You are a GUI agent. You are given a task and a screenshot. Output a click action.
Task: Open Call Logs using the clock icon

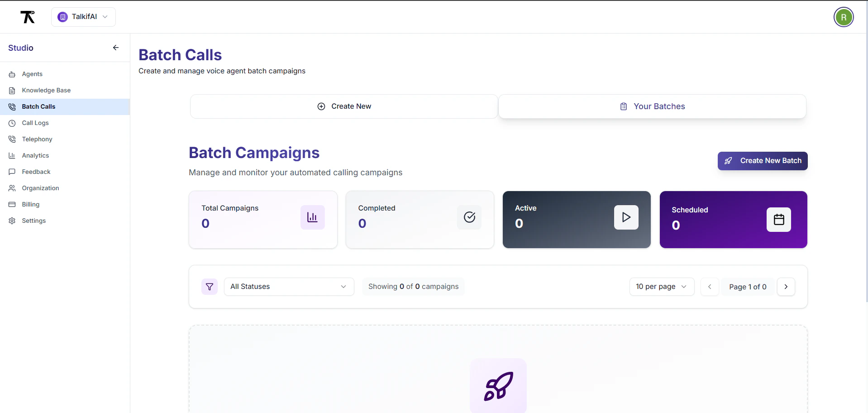(x=11, y=123)
